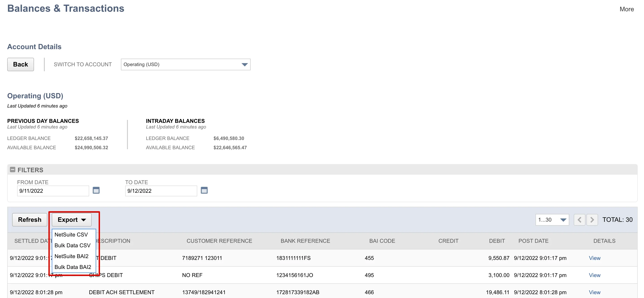
Task: Click BAI code 466
Action: (369, 292)
